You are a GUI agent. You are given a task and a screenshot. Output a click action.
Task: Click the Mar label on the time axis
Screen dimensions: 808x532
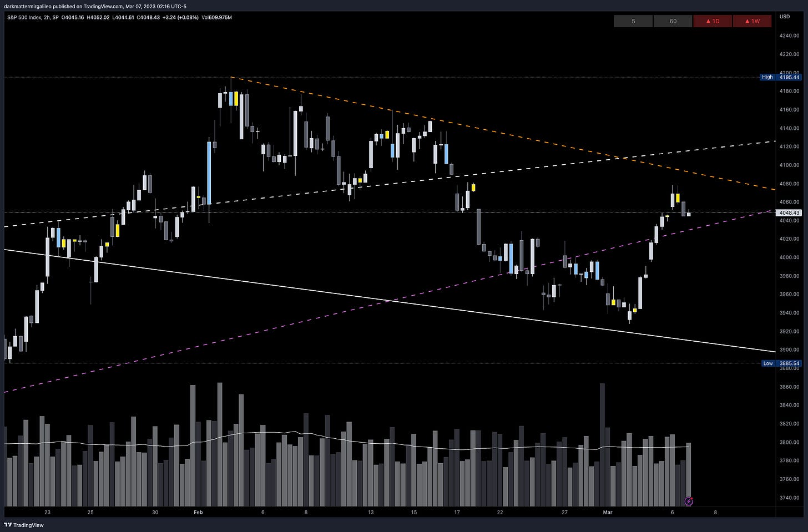point(608,513)
